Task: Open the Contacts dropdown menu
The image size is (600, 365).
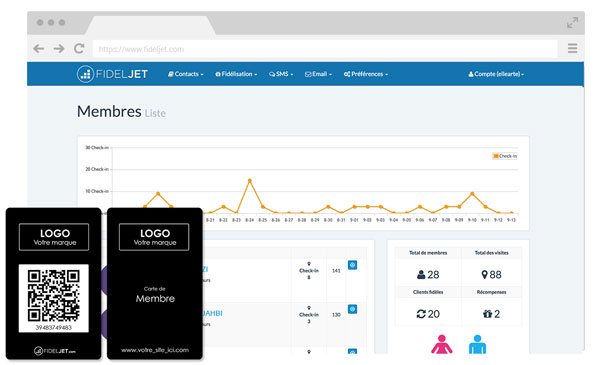Action: point(186,74)
